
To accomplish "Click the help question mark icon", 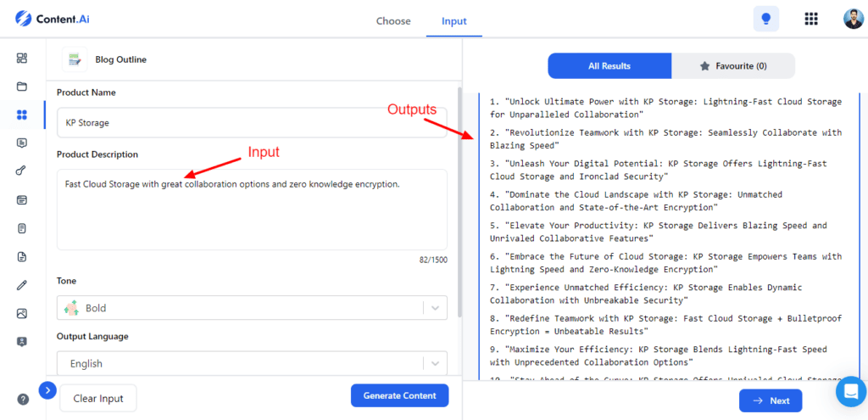I will [x=22, y=399].
